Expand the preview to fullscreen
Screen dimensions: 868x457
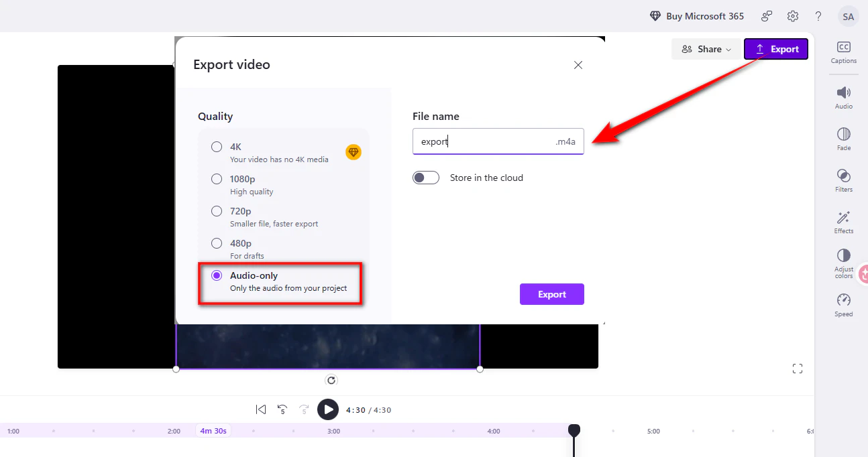point(797,368)
